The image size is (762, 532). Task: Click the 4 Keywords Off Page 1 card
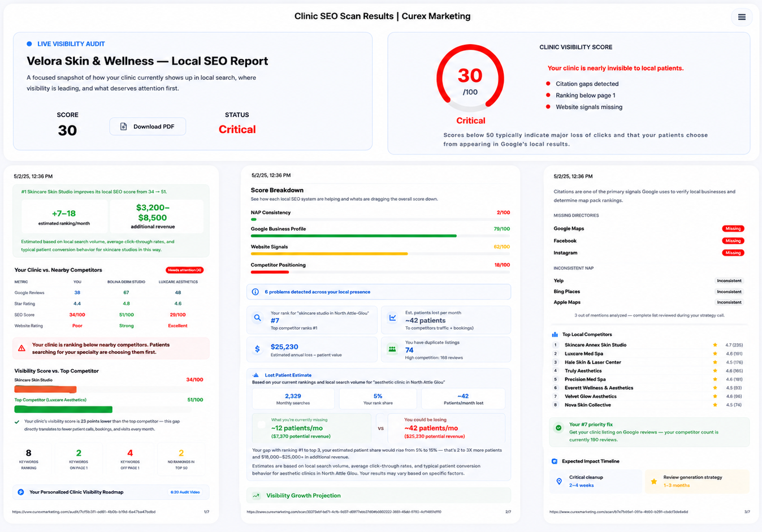[x=130, y=460]
